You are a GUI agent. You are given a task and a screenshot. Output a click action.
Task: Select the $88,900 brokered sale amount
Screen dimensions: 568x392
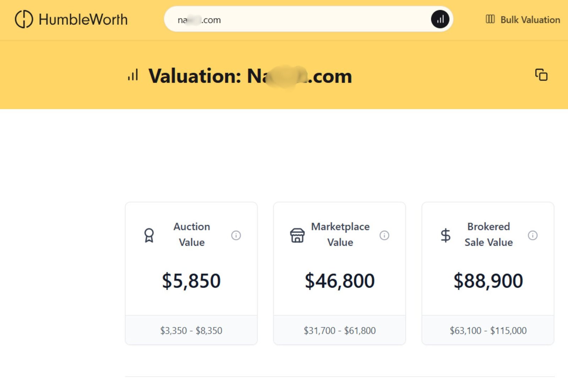click(x=488, y=281)
